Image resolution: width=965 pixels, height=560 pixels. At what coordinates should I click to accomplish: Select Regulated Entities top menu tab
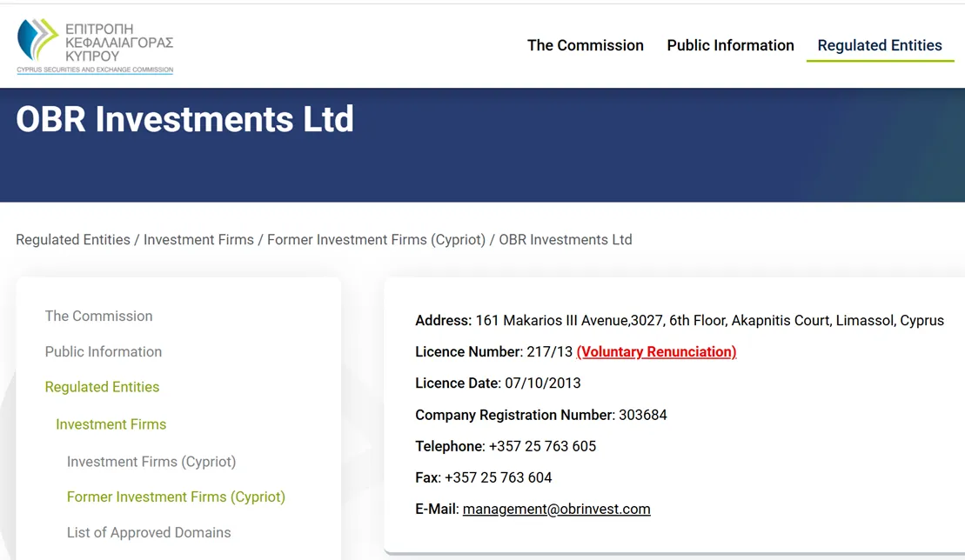click(x=880, y=45)
